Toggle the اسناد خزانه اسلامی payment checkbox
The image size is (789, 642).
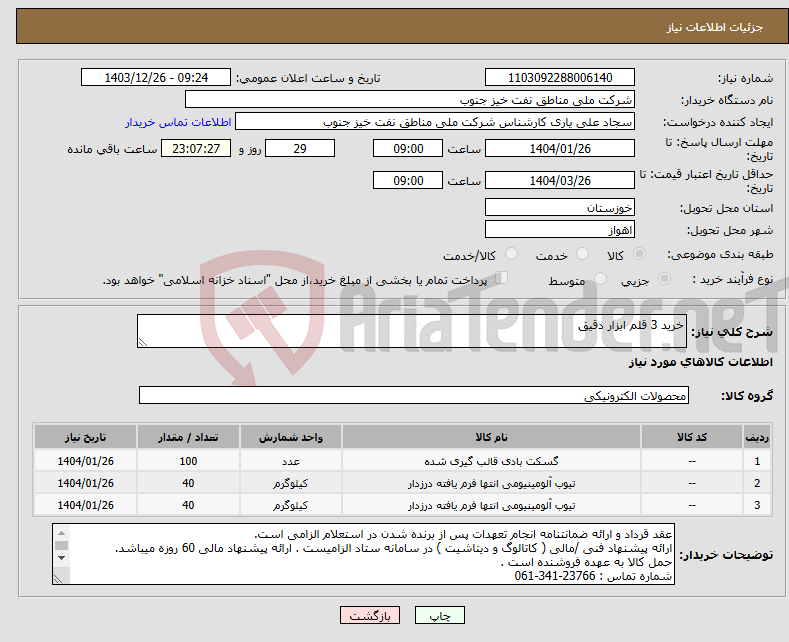(x=502, y=277)
